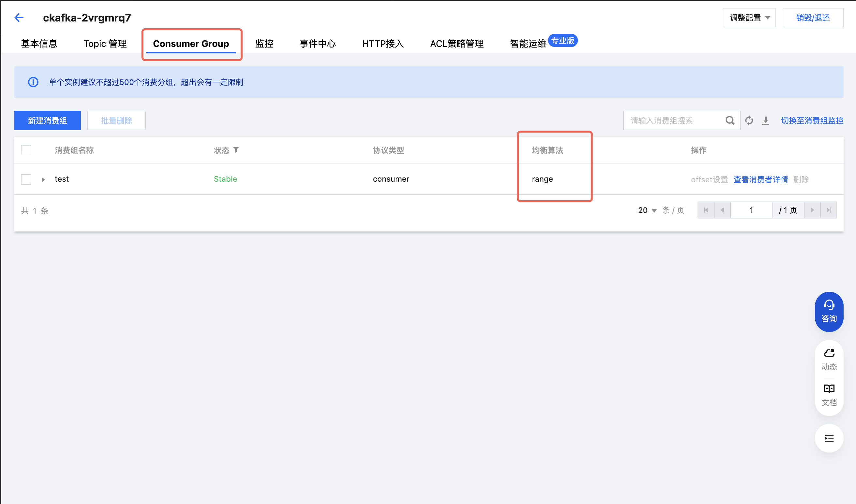The height and width of the screenshot is (504, 856).
Task: Refresh the consumer group list
Action: click(749, 120)
